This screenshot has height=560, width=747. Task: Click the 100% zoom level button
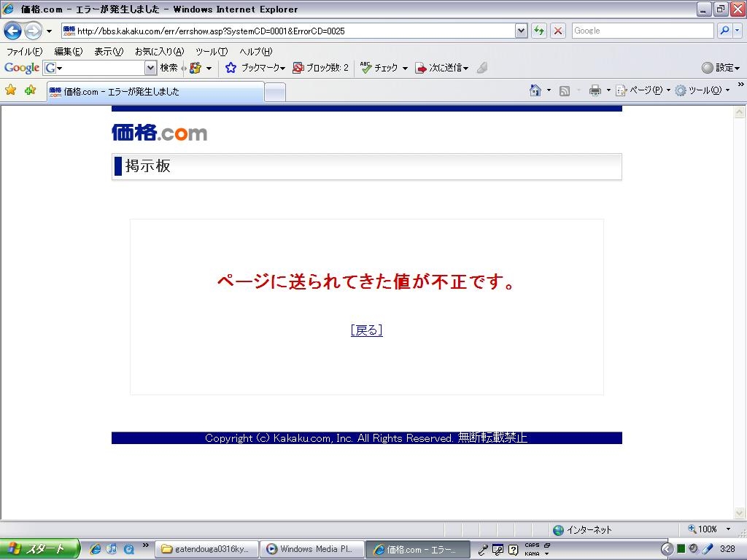[x=703, y=529]
